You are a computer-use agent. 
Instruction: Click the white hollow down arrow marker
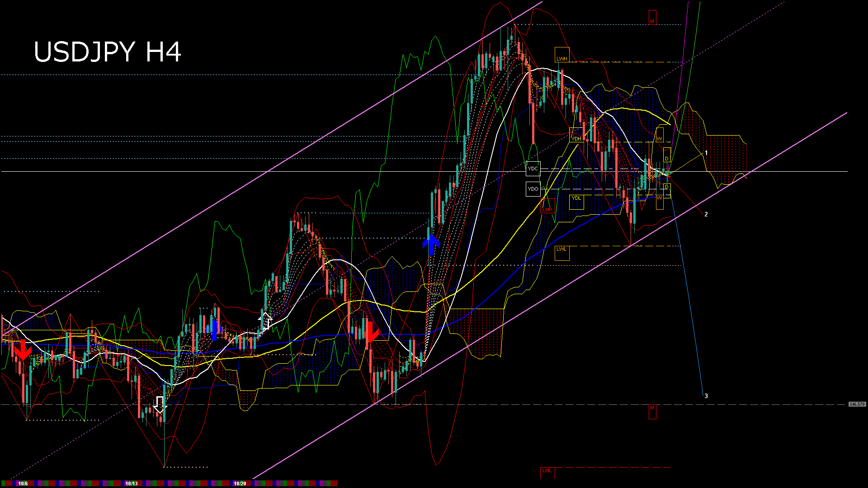[160, 404]
